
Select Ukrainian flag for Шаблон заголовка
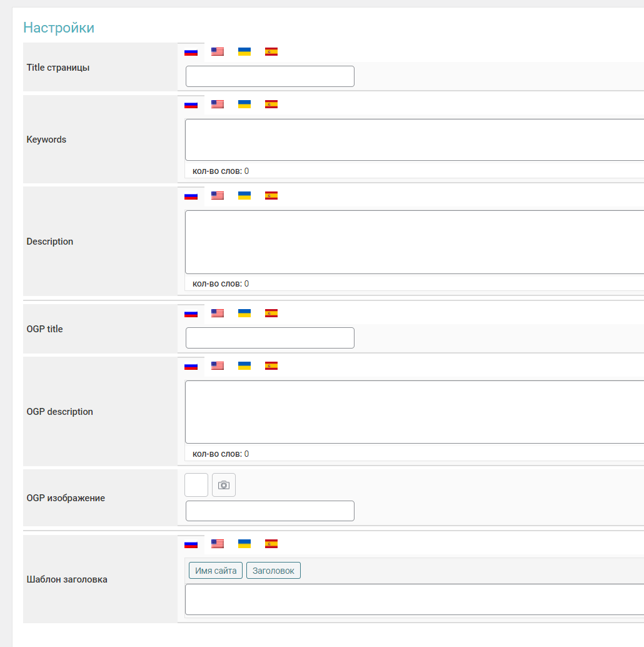click(x=244, y=544)
